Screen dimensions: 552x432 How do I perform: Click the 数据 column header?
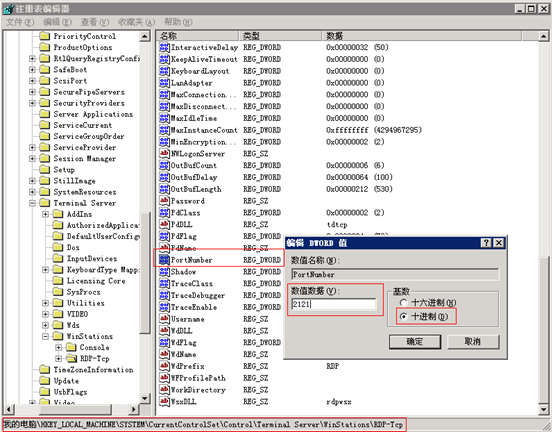point(421,36)
